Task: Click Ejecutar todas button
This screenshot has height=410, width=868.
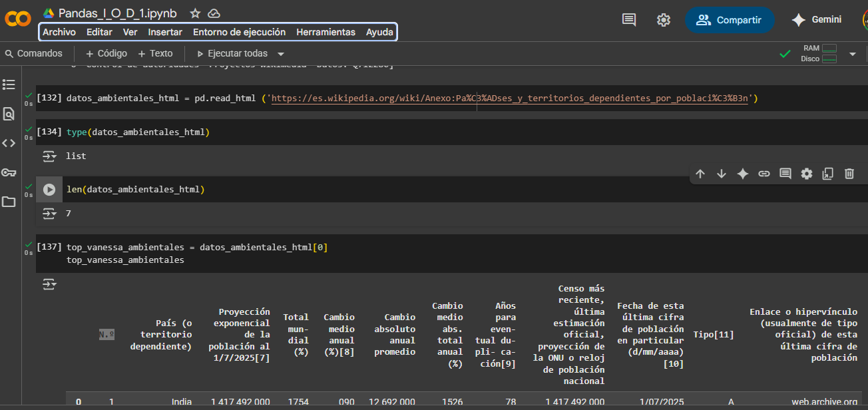Action: (232, 53)
